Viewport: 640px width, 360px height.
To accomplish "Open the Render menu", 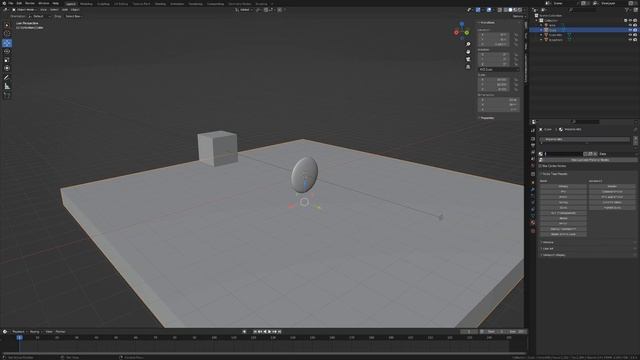I will 30,3.
